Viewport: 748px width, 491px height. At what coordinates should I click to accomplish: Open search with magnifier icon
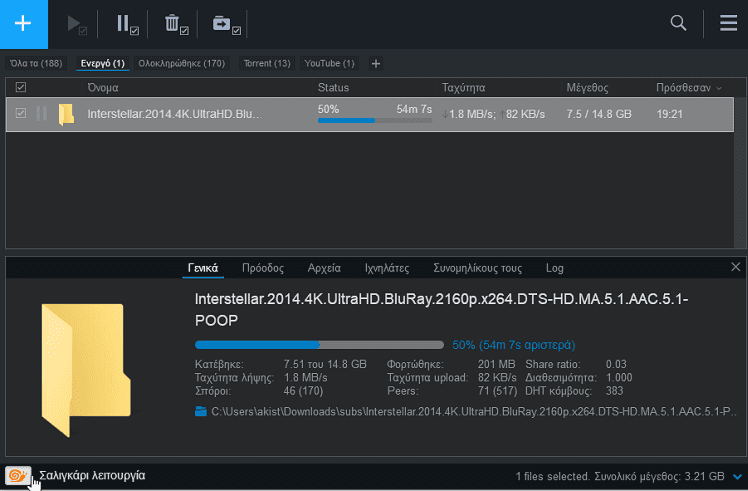tap(678, 23)
